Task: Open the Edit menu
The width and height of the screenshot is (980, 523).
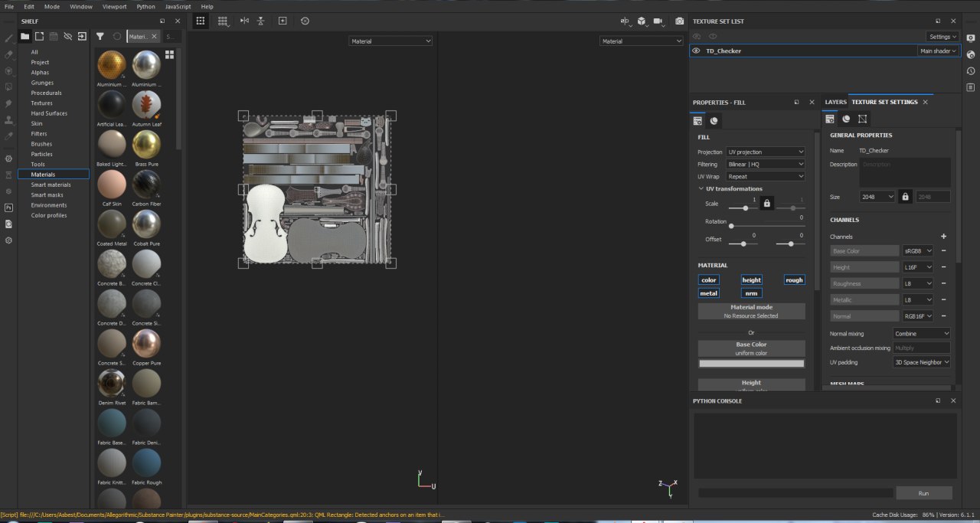Action: pyautogui.click(x=29, y=6)
